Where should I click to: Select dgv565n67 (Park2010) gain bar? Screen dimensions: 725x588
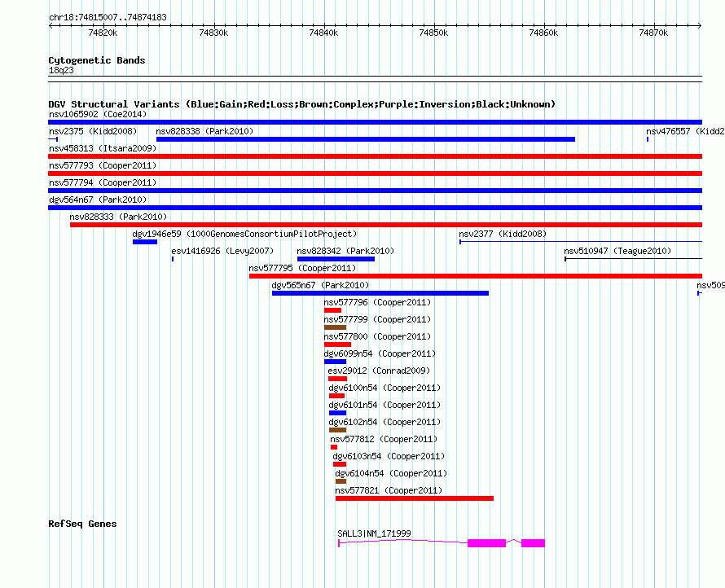(380, 293)
